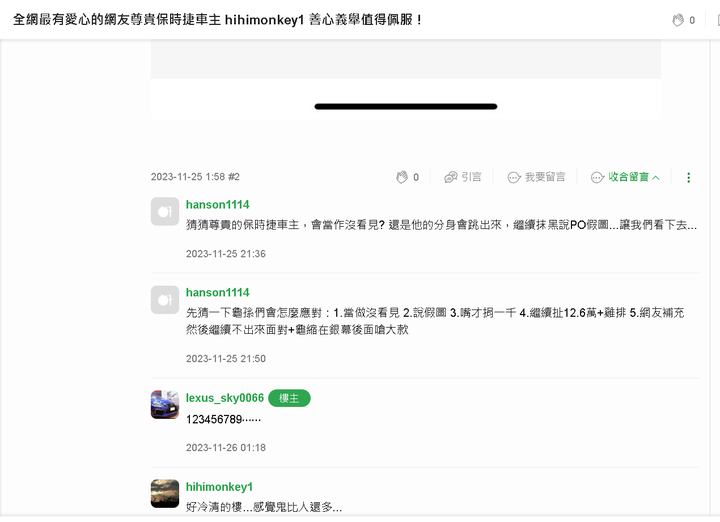Viewport: 720px width, 522px height.
Task: Click the embedded screenshot image in the post
Action: coord(406,79)
